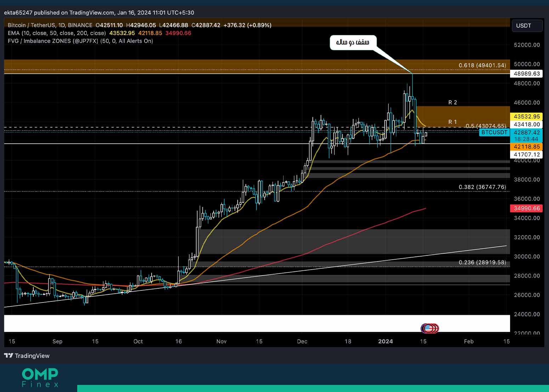Click the 48989.63 price axis label
This screenshot has width=549, height=392.
[x=527, y=74]
